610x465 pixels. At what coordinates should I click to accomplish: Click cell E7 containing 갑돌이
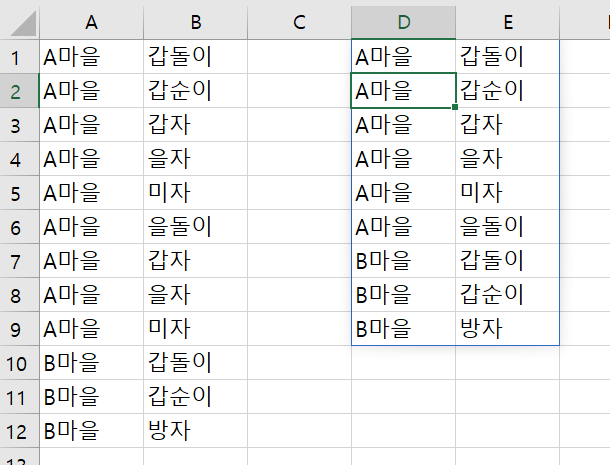pos(508,261)
